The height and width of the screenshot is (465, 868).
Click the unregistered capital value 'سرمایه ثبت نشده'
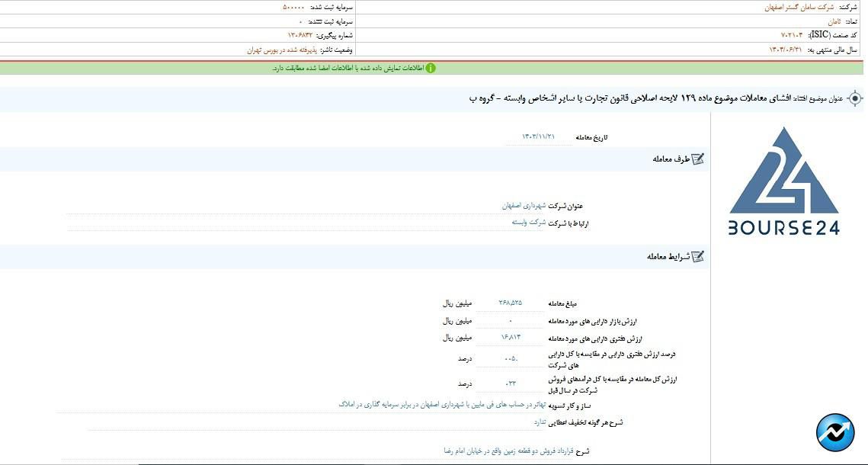pyautogui.click(x=300, y=21)
